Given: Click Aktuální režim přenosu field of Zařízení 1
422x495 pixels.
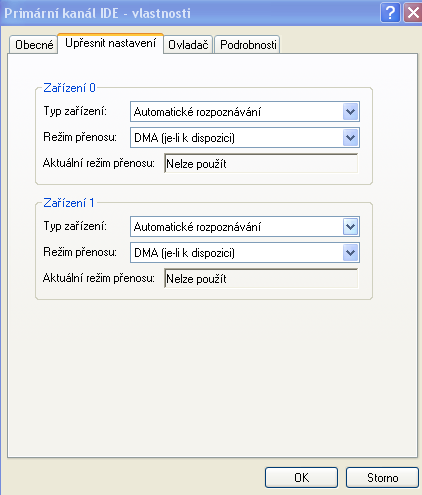Looking at the screenshot, I should coord(261,278).
